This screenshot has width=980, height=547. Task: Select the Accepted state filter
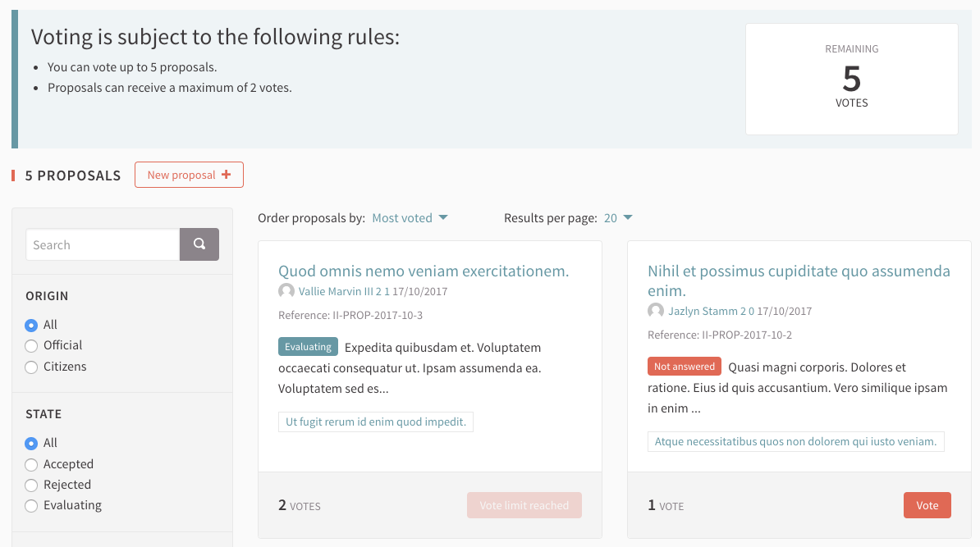click(32, 464)
